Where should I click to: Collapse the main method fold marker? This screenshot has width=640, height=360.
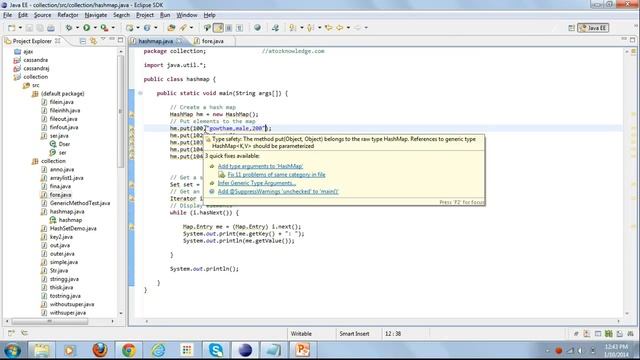(x=140, y=93)
